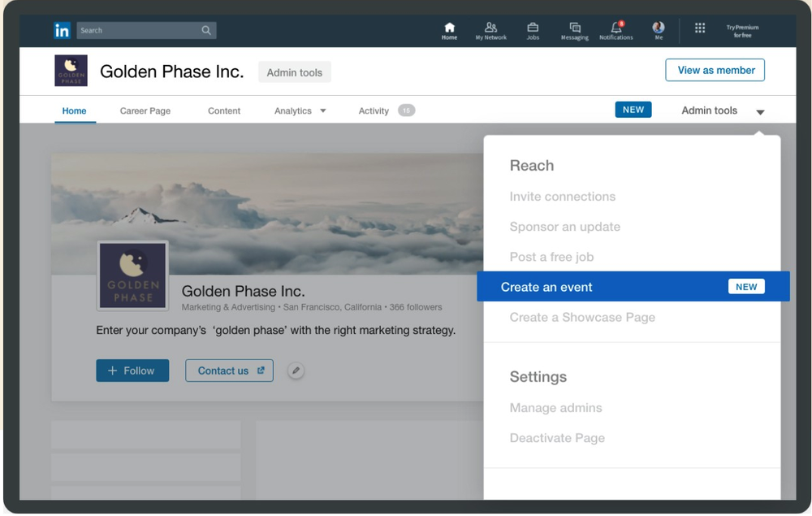The height and width of the screenshot is (516, 812).
Task: Click the Contact us button
Action: pyautogui.click(x=230, y=371)
